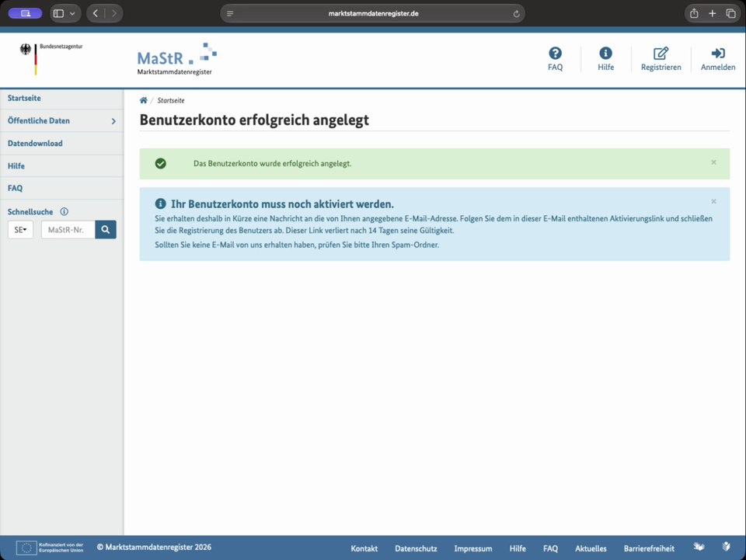
Task: Select FAQ in the left navigation
Action: (x=62, y=188)
